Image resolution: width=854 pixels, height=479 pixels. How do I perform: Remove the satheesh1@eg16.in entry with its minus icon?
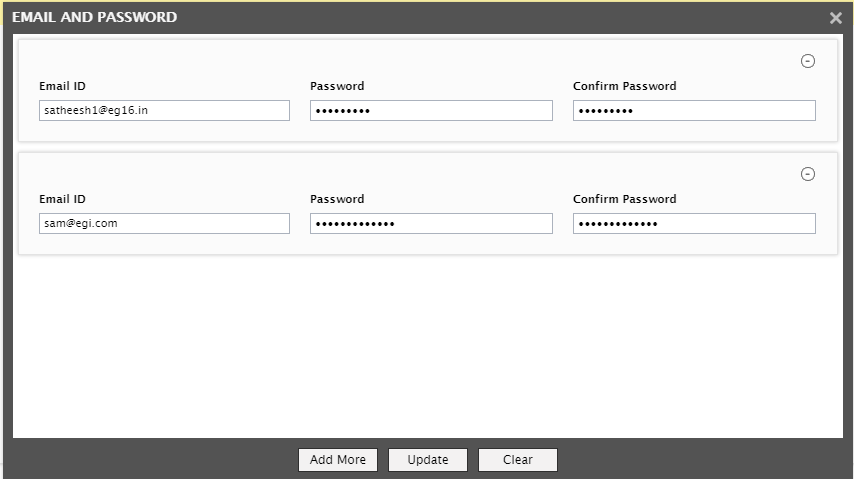(808, 61)
